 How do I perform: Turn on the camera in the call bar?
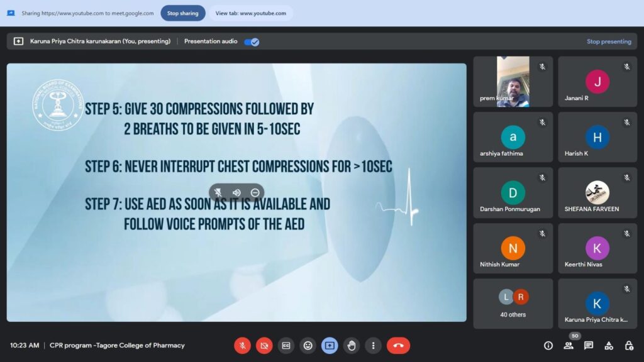coord(265,346)
